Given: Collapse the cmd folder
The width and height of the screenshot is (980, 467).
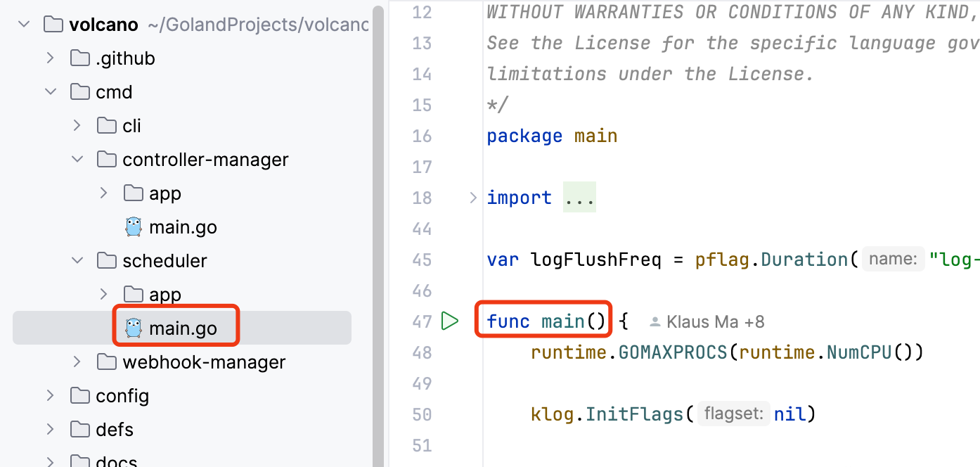Looking at the screenshot, I should [50, 91].
